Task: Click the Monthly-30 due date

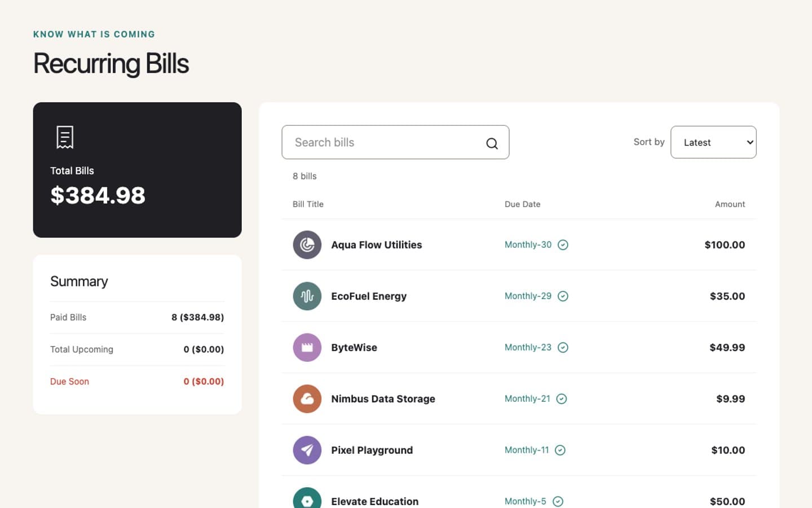Action: (528, 245)
